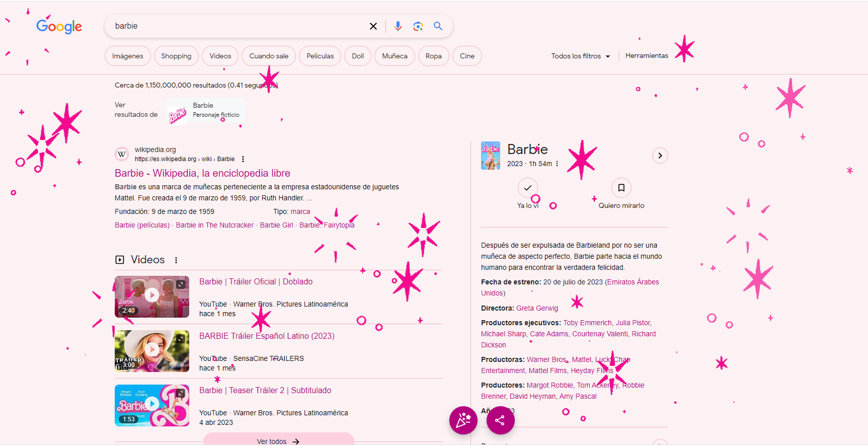Open the marca Tipo link
The width and height of the screenshot is (868, 446).
click(x=300, y=211)
